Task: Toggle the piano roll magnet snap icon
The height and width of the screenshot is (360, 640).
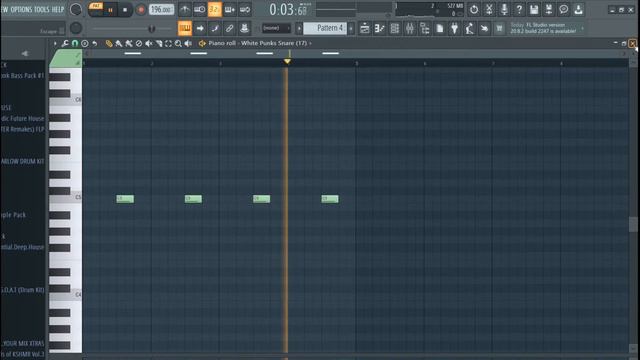Action: [75, 43]
